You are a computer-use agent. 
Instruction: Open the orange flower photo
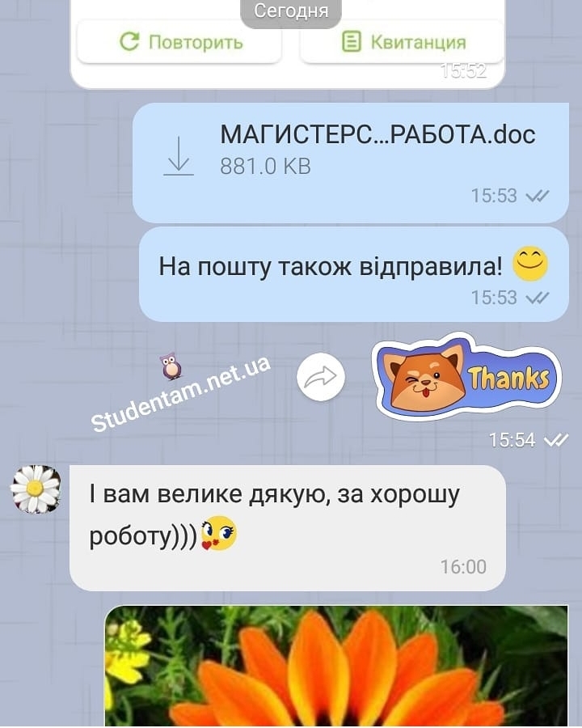336,667
